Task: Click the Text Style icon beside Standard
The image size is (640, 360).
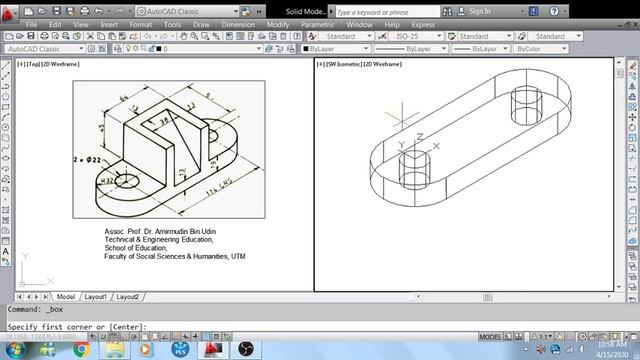Action: click(312, 36)
